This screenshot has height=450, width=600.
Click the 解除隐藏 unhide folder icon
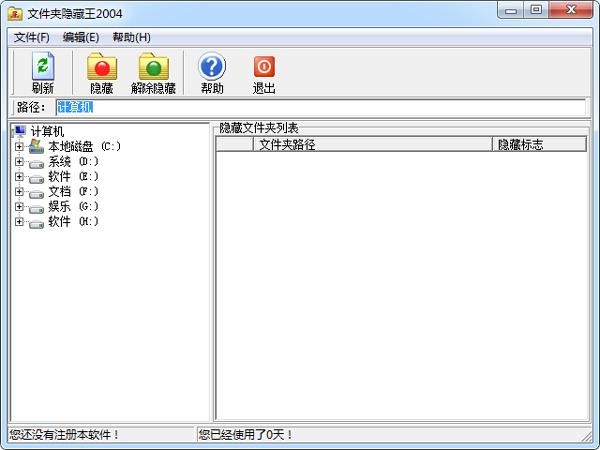153,67
